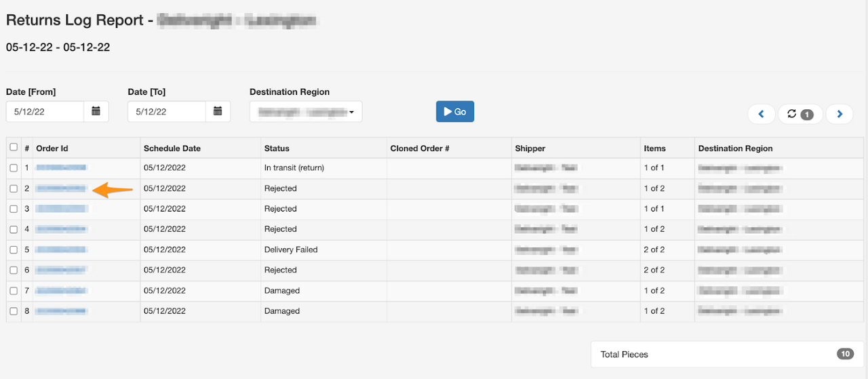This screenshot has width=868, height=379.
Task: Go to the previous page arrow
Action: click(x=762, y=114)
